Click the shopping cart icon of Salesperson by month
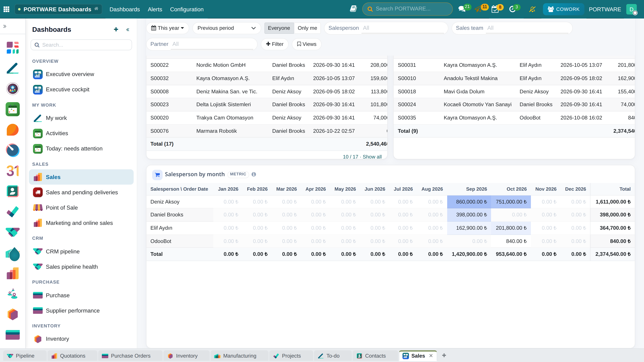Image resolution: width=644 pixels, height=362 pixels. [x=157, y=175]
